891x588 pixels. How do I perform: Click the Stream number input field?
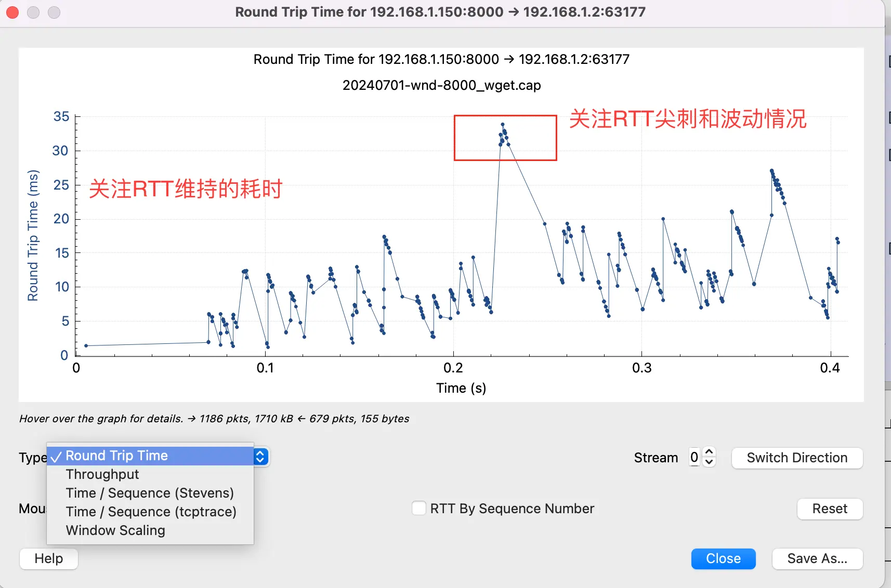[694, 457]
